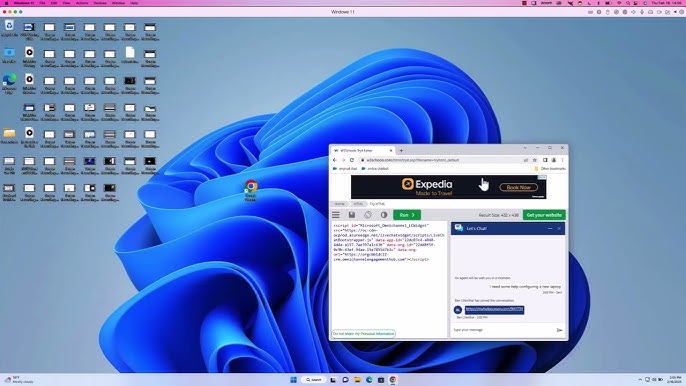Open the first bookmark in bookmarks bar

click(x=345, y=168)
